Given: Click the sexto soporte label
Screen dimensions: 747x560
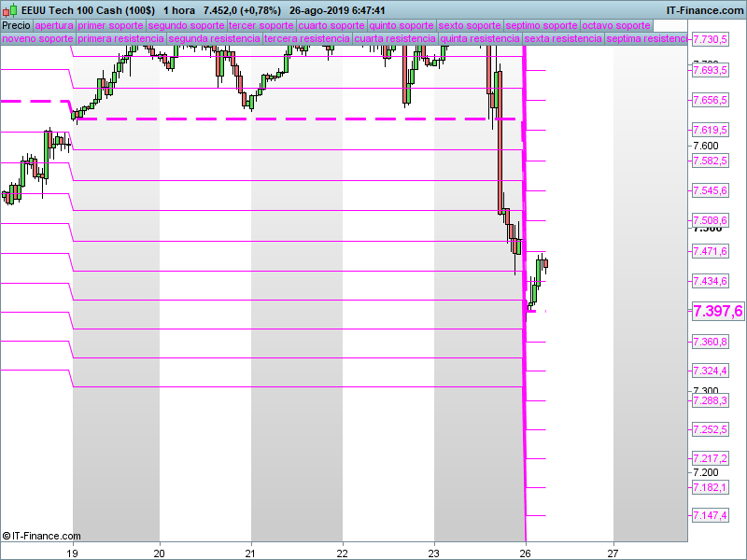Looking at the screenshot, I should click(x=470, y=26).
